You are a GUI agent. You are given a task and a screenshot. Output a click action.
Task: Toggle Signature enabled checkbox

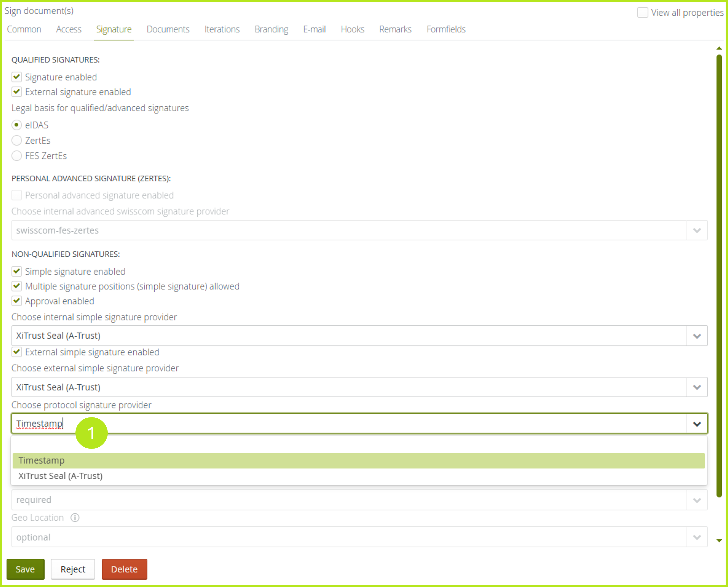pyautogui.click(x=16, y=77)
